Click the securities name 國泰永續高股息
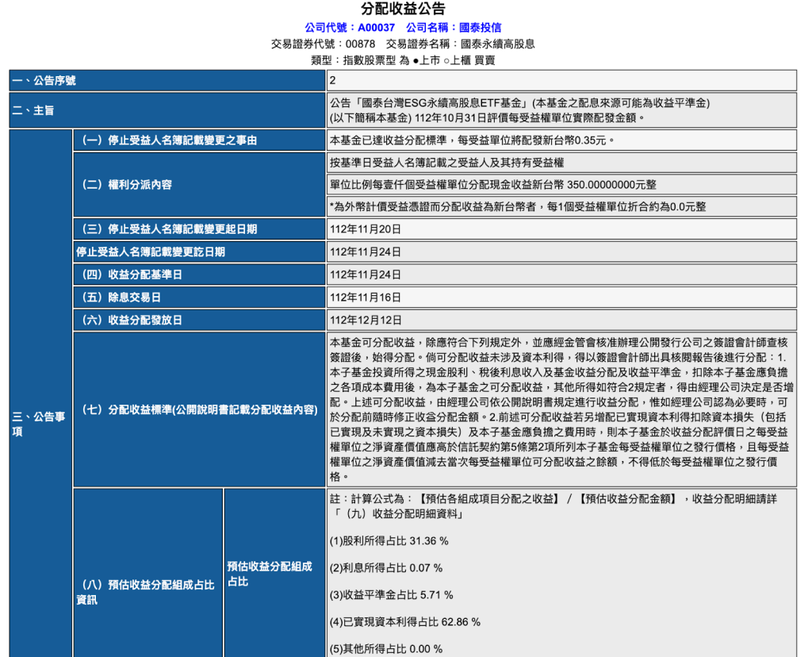 click(497, 44)
